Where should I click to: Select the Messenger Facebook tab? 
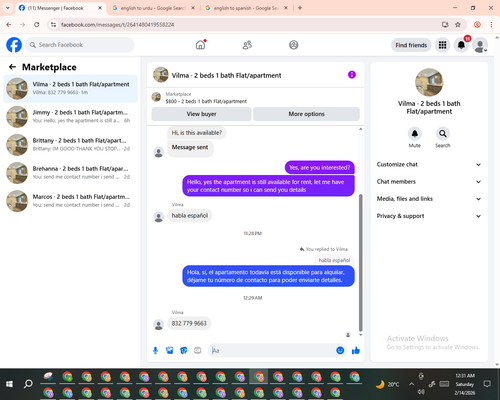coord(60,8)
